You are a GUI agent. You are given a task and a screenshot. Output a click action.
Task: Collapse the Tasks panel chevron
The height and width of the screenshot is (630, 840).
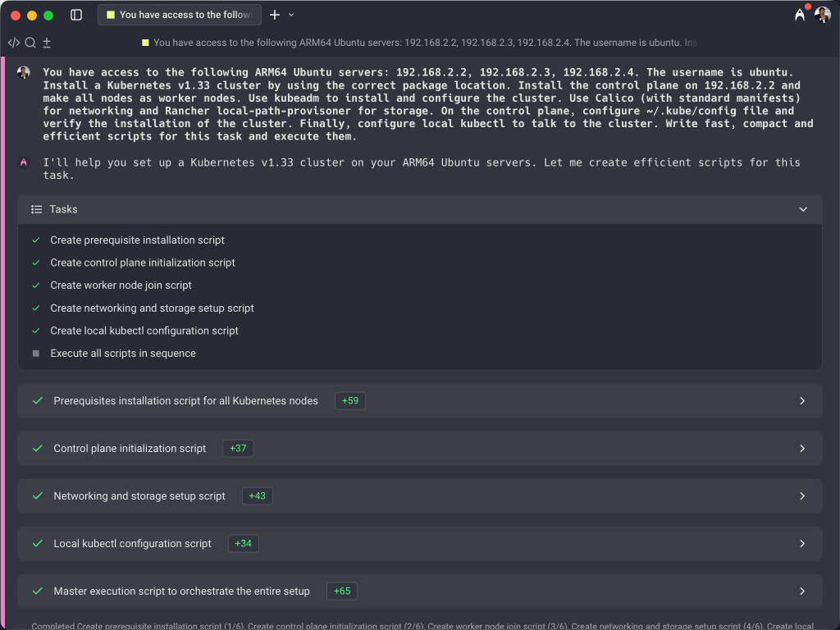coord(803,209)
